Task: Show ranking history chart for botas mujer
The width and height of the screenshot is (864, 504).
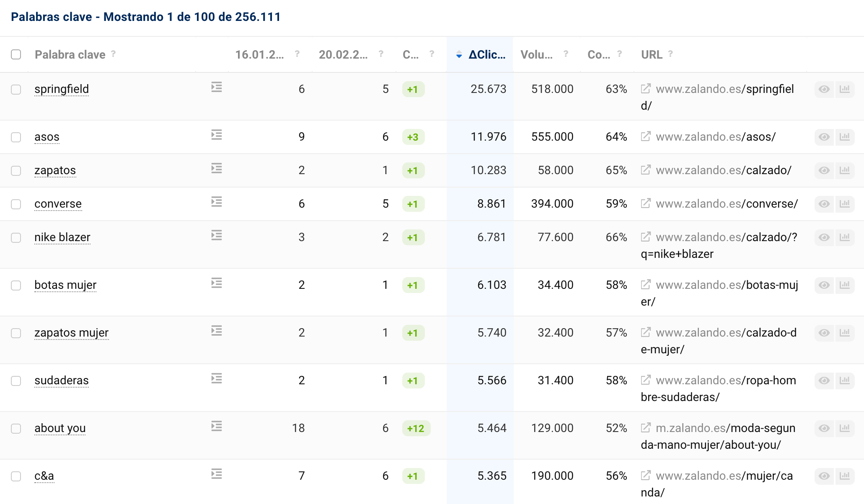Action: [x=845, y=285]
